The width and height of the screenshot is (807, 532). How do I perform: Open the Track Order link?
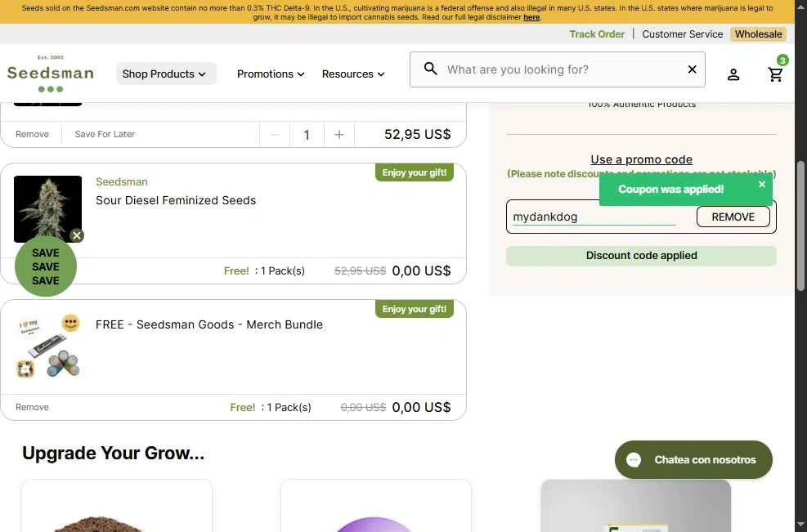(597, 34)
